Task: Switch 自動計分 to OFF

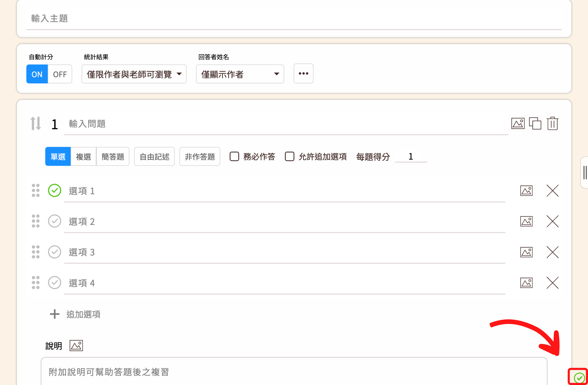Action: 60,74
